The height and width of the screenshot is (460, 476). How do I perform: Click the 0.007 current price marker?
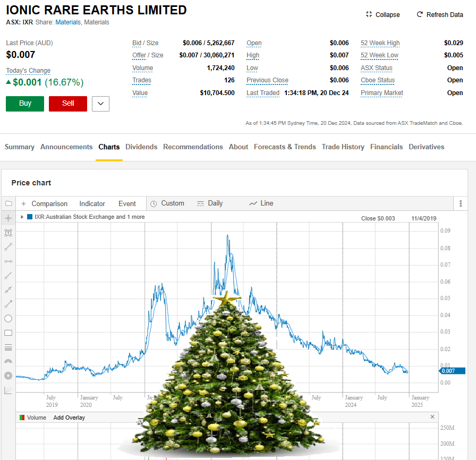tap(452, 371)
